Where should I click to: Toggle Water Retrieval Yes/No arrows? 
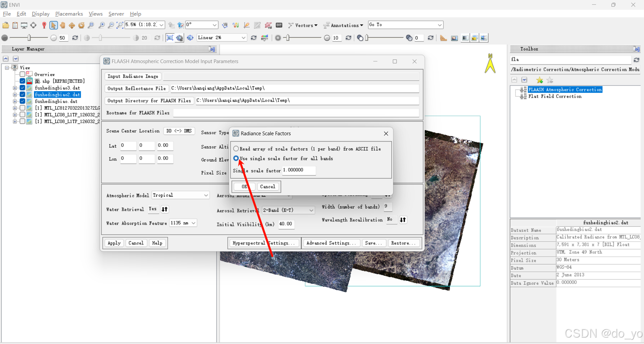(x=165, y=209)
